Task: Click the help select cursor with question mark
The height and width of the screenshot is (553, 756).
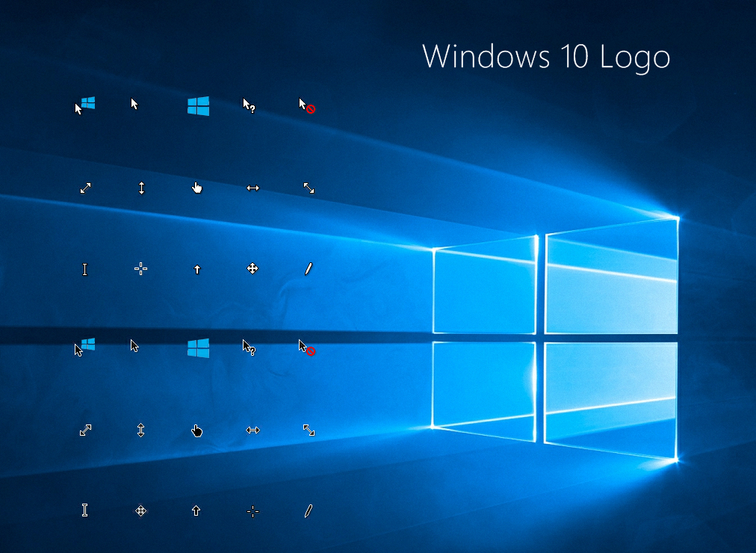Action: pyautogui.click(x=249, y=107)
